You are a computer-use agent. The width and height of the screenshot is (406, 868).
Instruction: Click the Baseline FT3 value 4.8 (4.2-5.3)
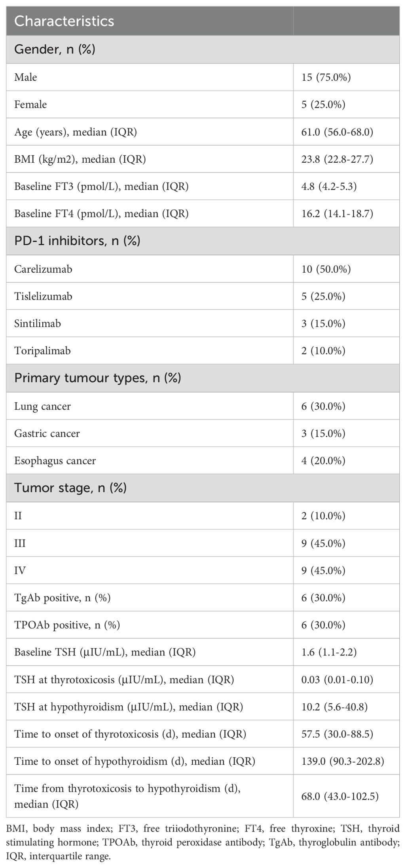click(329, 186)
